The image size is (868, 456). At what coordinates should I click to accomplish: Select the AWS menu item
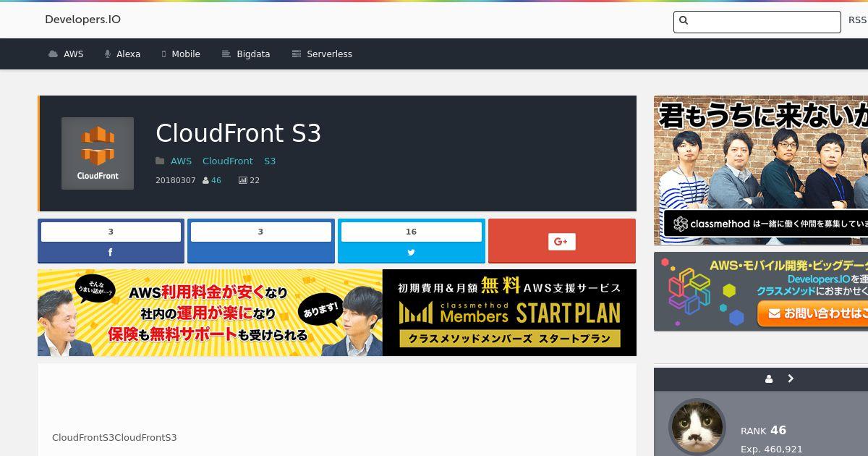[66, 54]
